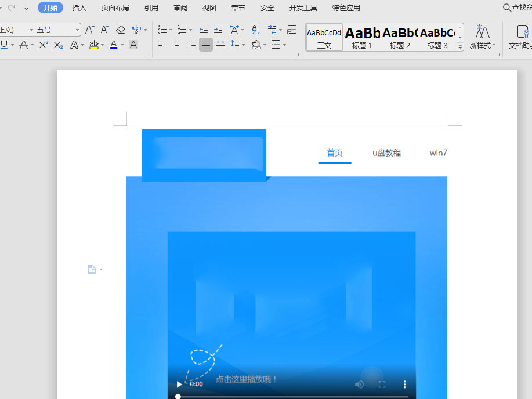Viewport: 532px width, 399px height.
Task: Click the pinyin guide (拼音指南) icon
Action: click(x=137, y=29)
